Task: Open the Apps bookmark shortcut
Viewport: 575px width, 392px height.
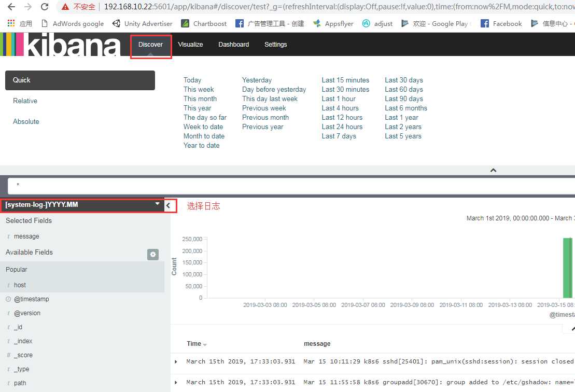Action: click(20, 23)
